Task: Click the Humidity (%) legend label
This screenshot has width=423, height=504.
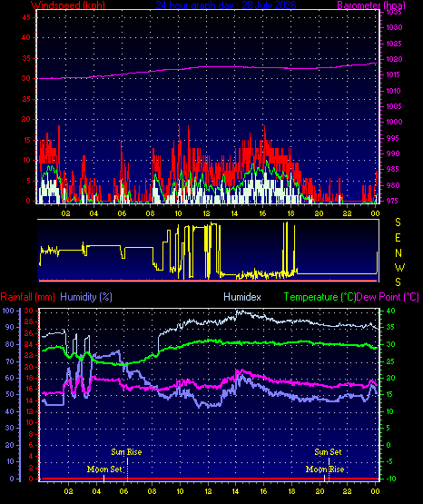Action: 86,297
